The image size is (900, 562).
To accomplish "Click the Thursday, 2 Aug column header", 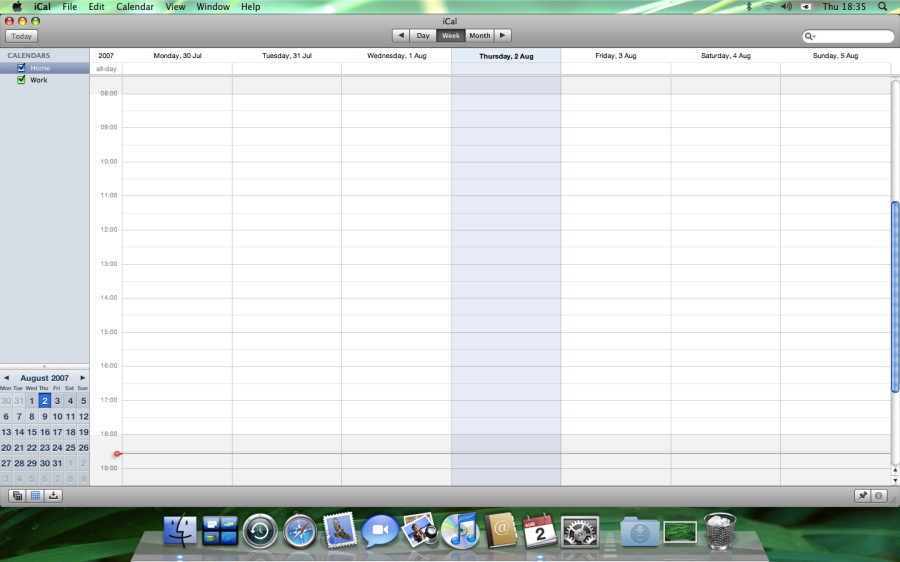I will [x=506, y=56].
